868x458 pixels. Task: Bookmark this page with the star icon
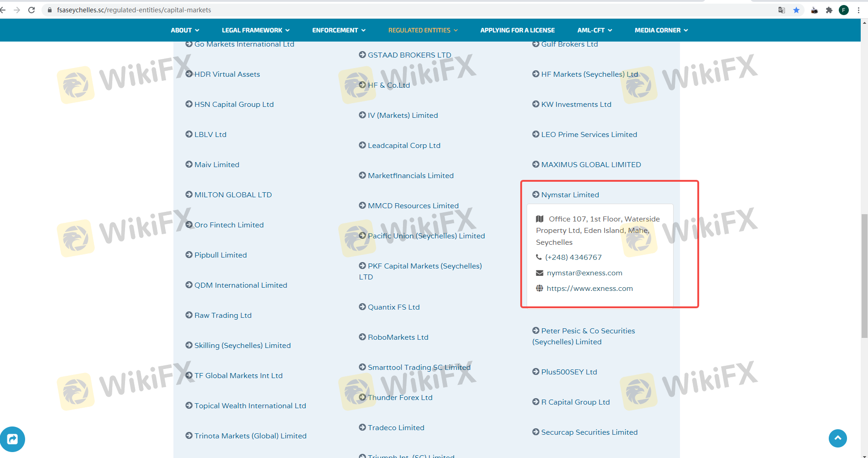click(796, 10)
